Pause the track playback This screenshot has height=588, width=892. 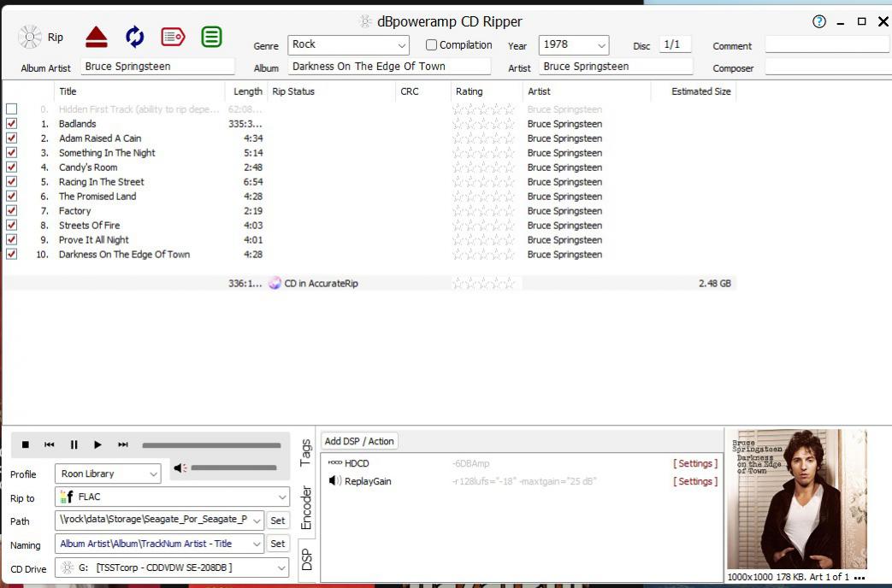coord(74,444)
